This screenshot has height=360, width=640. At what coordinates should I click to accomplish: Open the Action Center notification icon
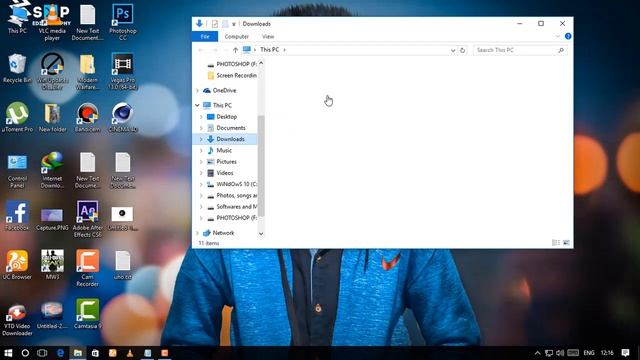(625, 353)
